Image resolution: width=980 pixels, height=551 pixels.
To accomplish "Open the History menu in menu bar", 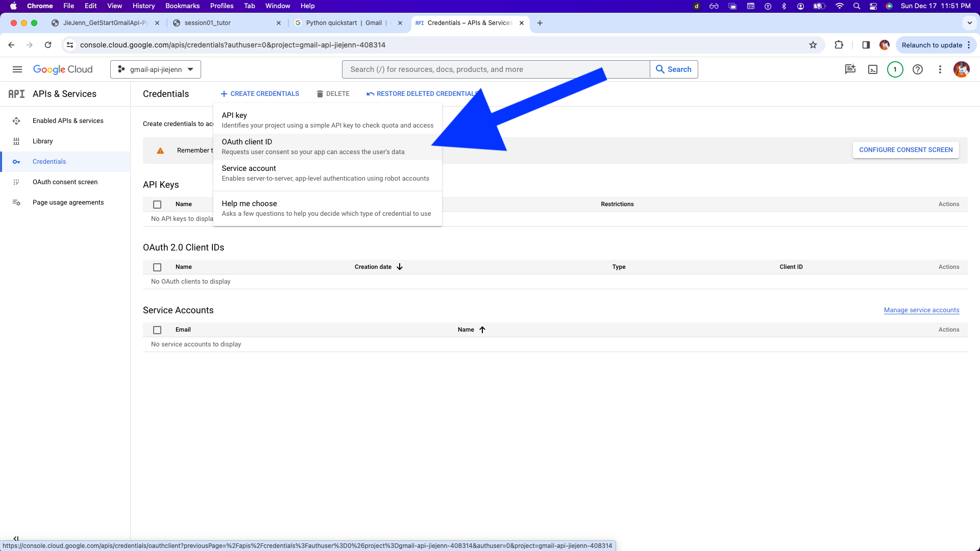I will coord(143,6).
